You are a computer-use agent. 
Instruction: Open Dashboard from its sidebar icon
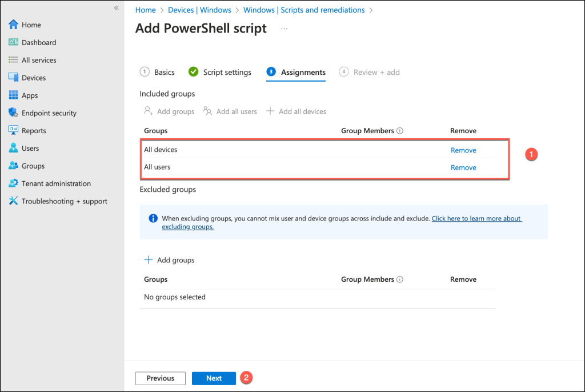click(14, 43)
